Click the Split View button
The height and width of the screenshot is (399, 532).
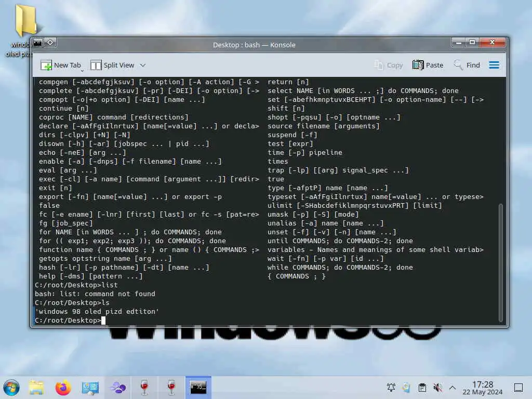tap(112, 65)
